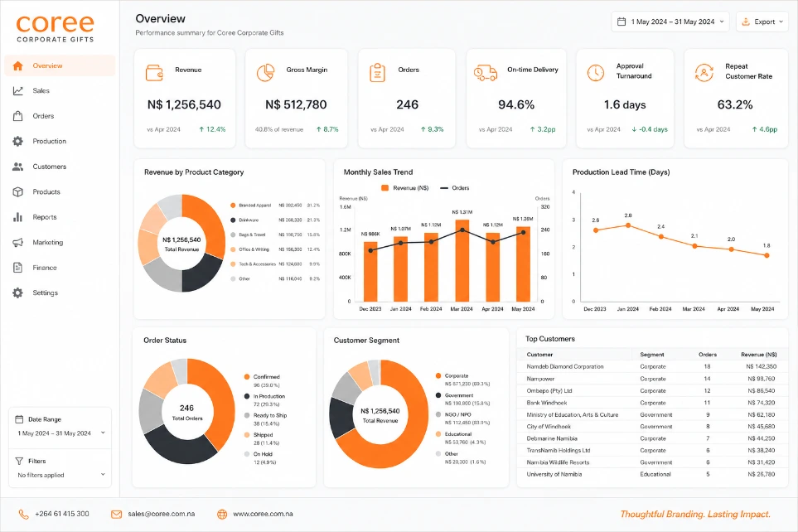Click the Reports bar-chart icon
Image resolution: width=798 pixels, height=532 pixels.
coord(17,217)
